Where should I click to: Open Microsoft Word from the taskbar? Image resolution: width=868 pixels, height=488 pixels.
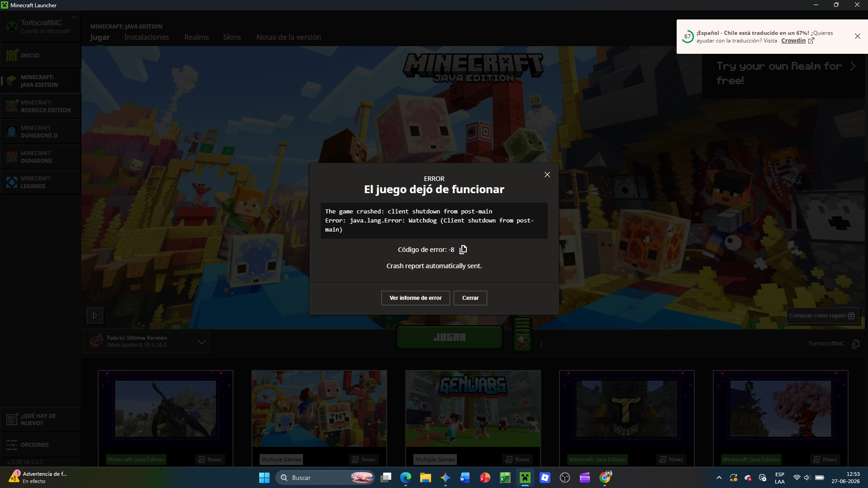(x=465, y=478)
